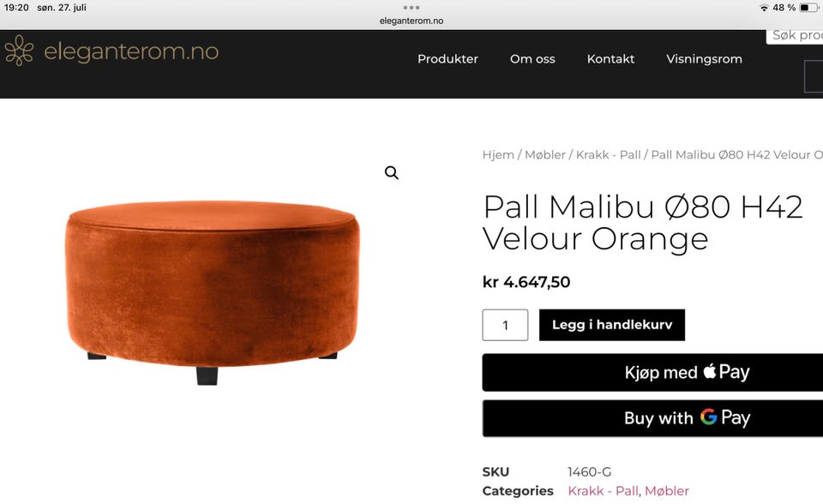Buy using Kjøp med Apple Pay

pos(652,372)
